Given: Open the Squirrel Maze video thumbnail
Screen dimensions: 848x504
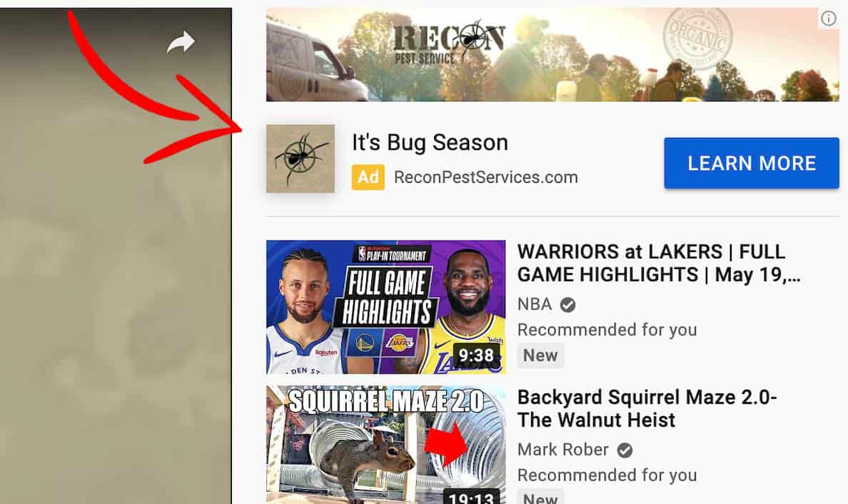Looking at the screenshot, I should click(385, 445).
